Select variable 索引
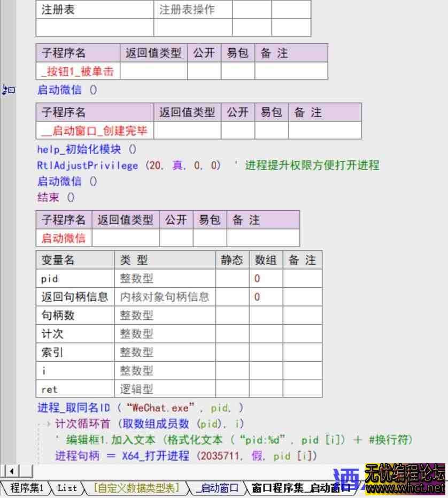This screenshot has height=498, width=448. tap(75, 352)
